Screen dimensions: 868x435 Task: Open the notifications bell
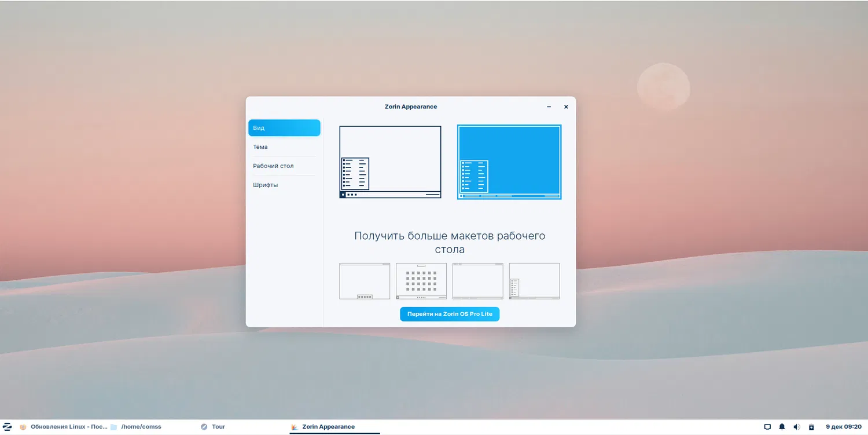[x=782, y=427]
